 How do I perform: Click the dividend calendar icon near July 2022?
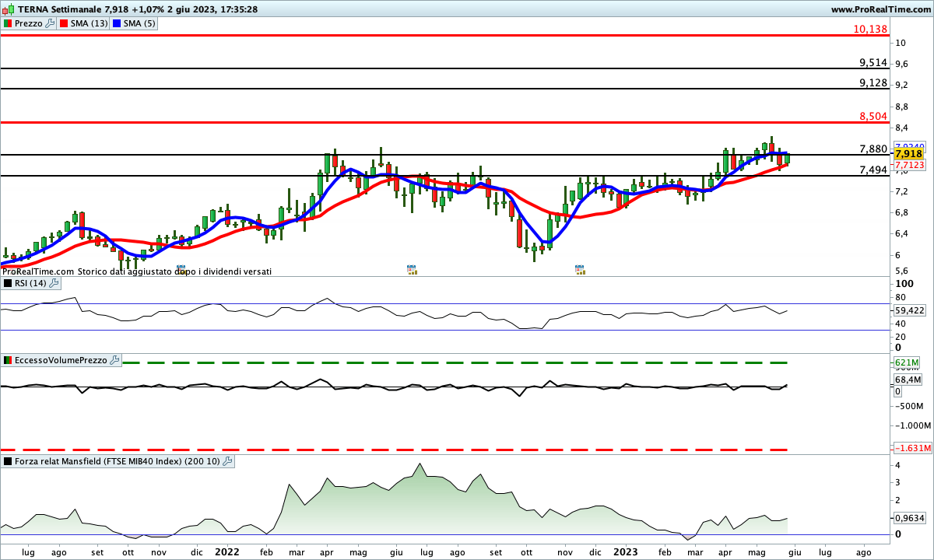coord(413,270)
